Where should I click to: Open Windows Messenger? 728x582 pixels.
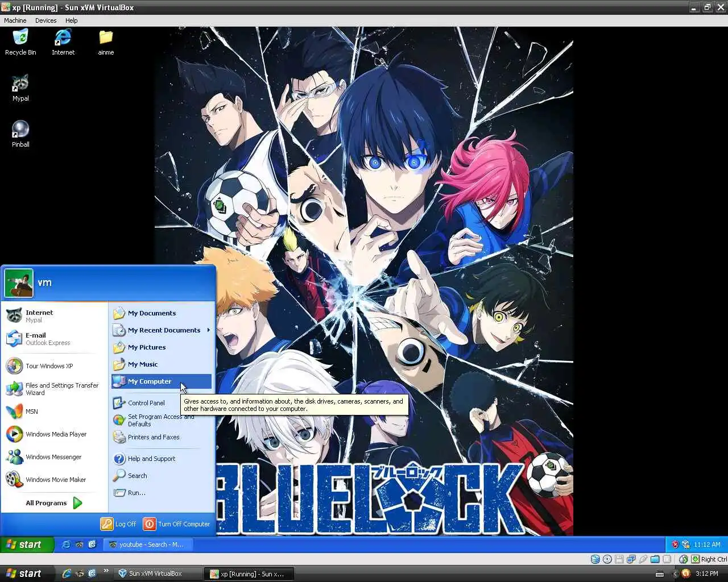click(x=55, y=457)
